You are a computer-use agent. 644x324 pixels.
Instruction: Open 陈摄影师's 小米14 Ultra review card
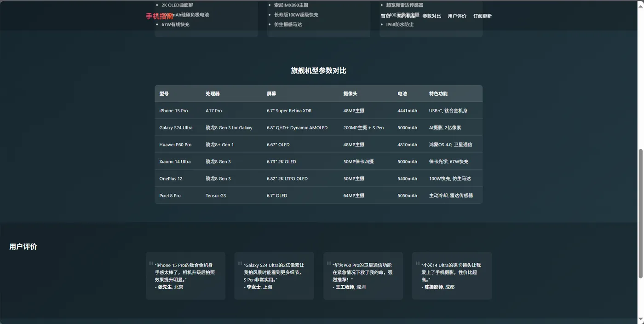[x=452, y=276]
